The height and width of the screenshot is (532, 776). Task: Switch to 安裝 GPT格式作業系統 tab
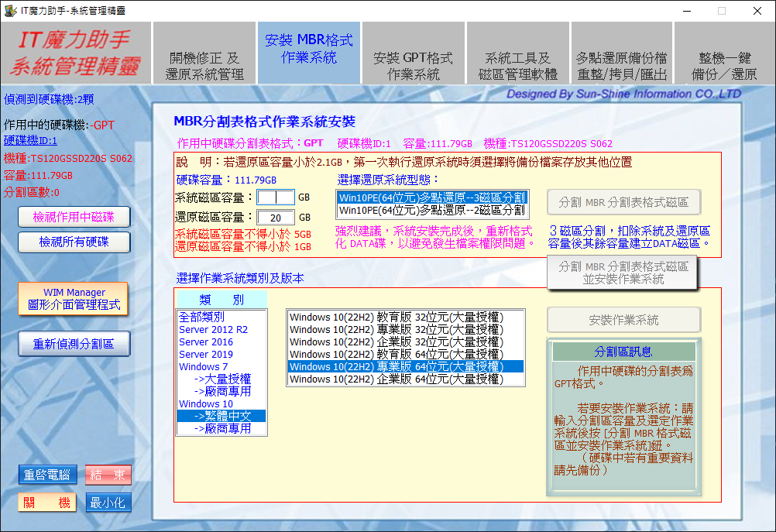click(413, 67)
